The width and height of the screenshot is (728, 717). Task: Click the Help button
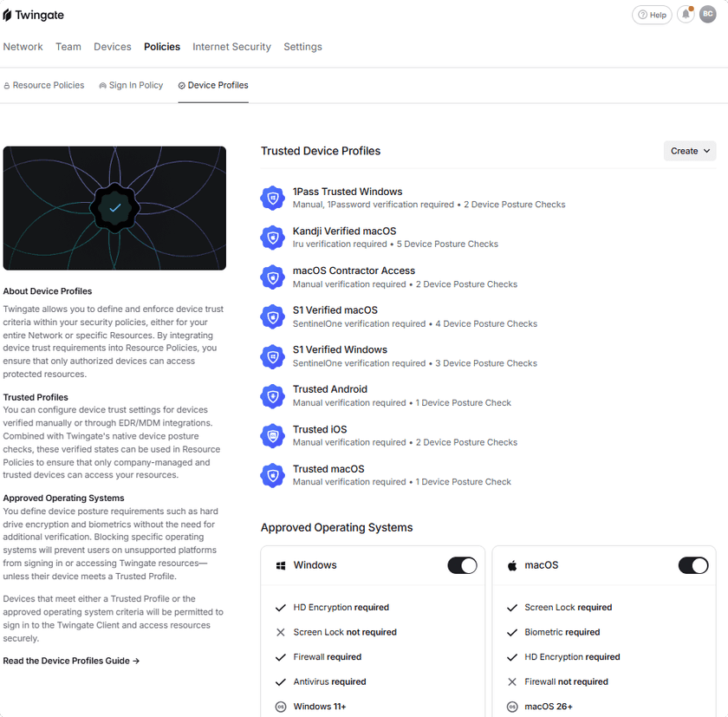[x=652, y=15]
